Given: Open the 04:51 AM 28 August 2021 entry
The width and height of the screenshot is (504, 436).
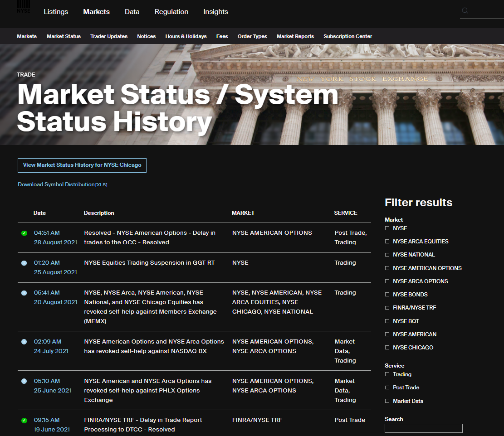Looking at the screenshot, I should tap(55, 237).
